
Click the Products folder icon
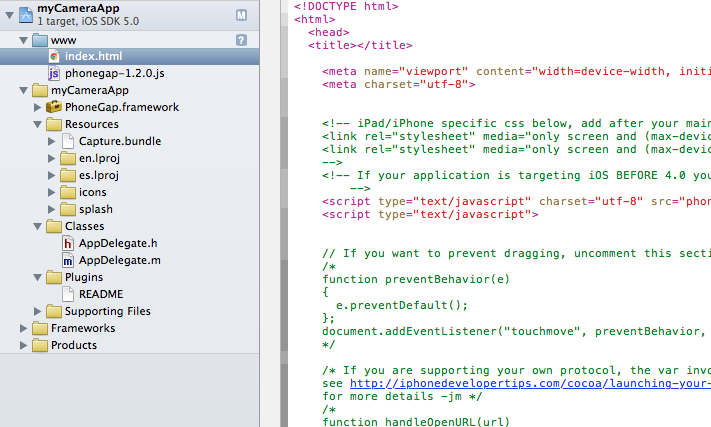point(40,345)
